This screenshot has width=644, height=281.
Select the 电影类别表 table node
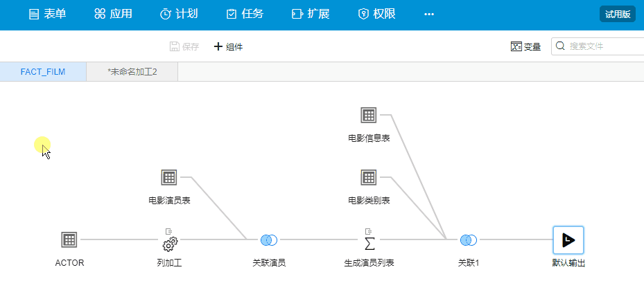coord(368,178)
